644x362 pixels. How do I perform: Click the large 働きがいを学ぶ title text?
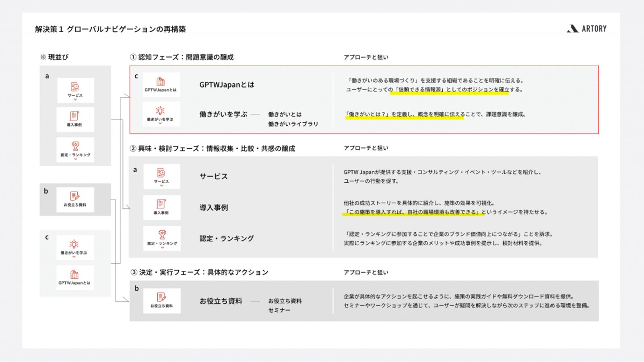pos(223,114)
